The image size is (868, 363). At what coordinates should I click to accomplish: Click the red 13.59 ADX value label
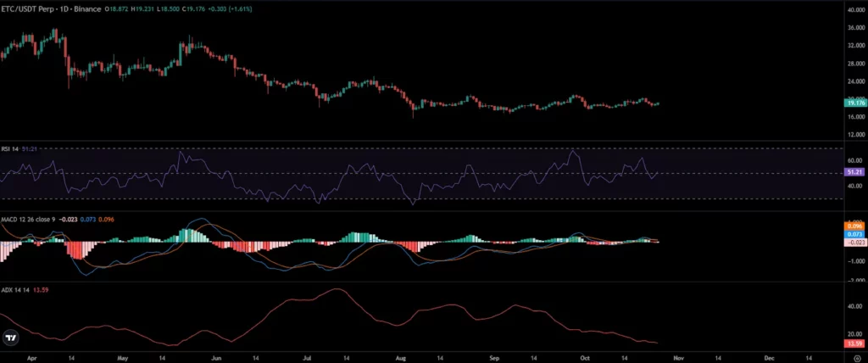click(x=855, y=343)
